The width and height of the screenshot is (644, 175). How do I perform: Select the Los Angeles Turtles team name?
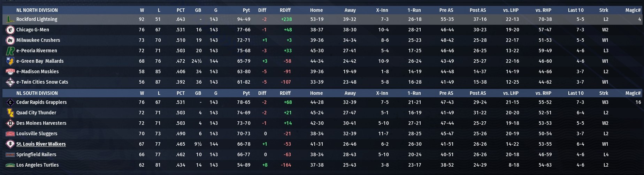pyautogui.click(x=37, y=165)
